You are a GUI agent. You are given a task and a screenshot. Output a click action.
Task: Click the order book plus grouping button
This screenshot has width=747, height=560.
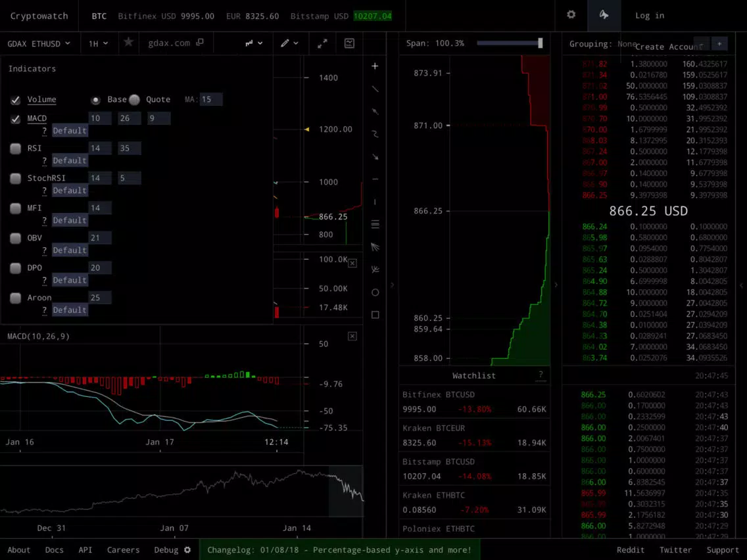click(x=719, y=44)
